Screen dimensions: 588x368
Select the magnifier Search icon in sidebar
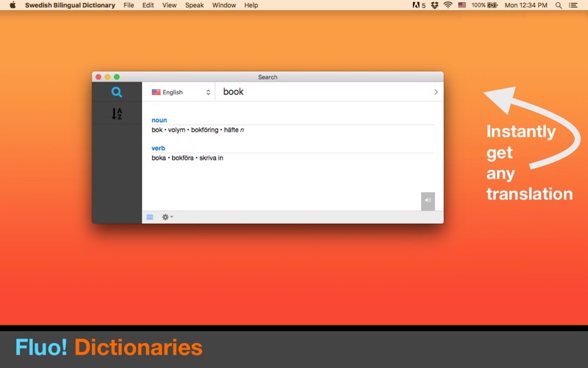coord(117,92)
